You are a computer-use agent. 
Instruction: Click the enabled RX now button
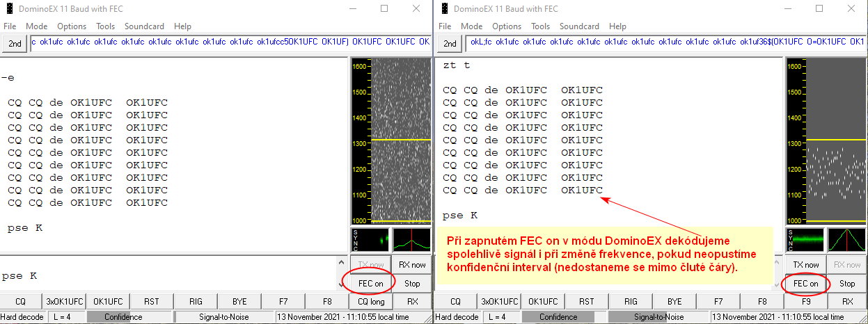point(413,265)
